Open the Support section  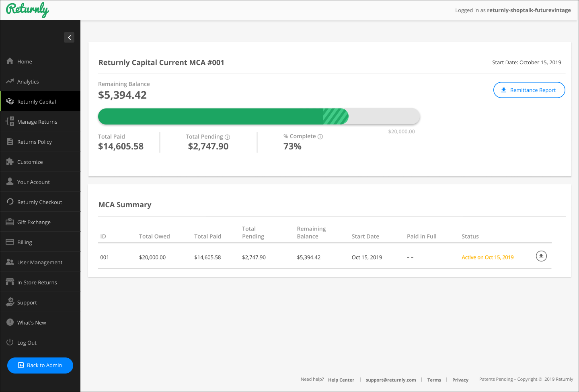[40, 302]
